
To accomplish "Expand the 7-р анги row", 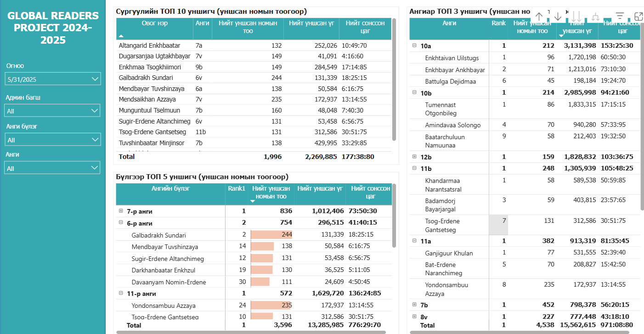I will point(121,211).
